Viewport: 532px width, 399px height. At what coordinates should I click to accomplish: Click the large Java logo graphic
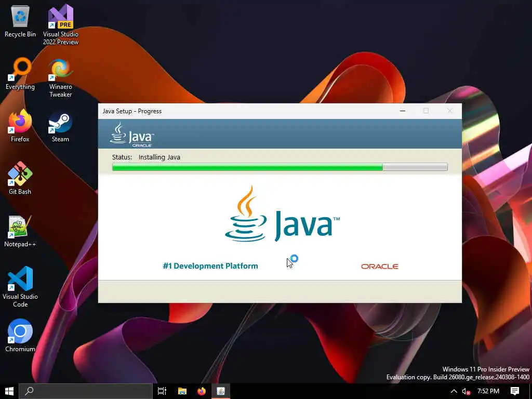(x=282, y=214)
